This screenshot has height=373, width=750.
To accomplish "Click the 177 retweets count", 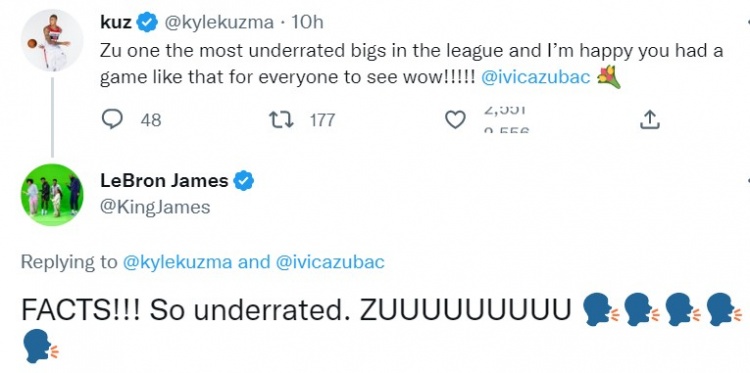I will 322,120.
